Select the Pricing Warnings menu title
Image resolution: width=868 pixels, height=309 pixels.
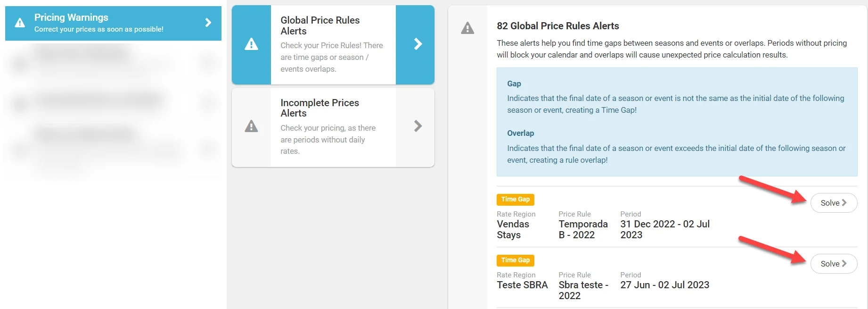[71, 17]
